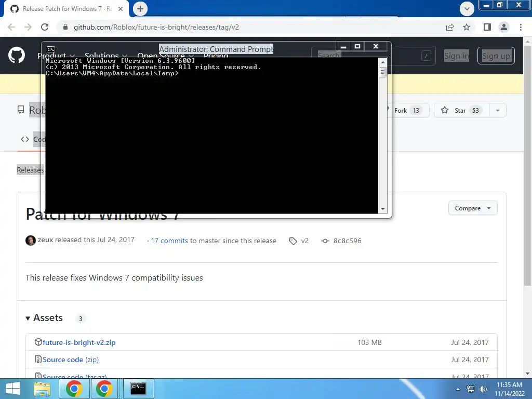Open tab search chevron in Chrome title bar
The width and height of the screenshot is (532, 399).
[x=467, y=9]
